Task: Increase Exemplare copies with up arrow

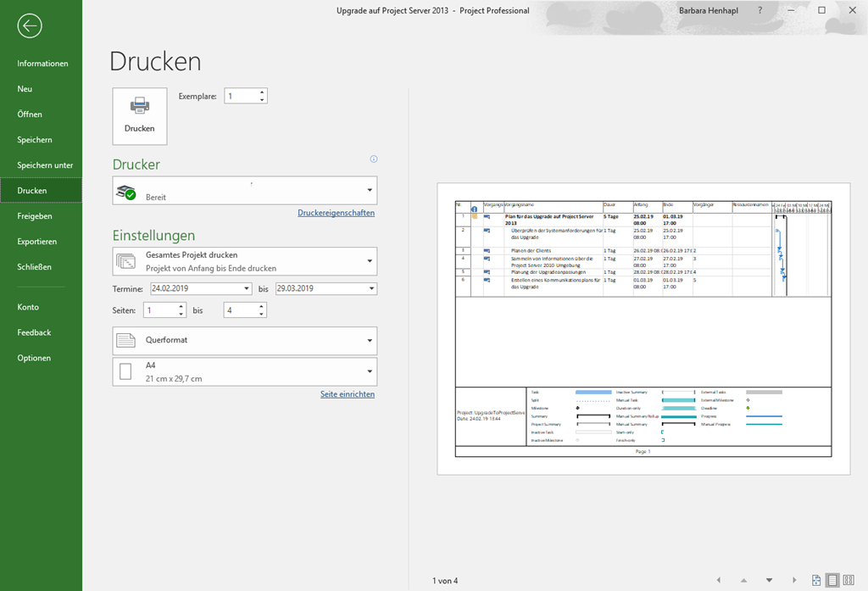Action: click(262, 92)
